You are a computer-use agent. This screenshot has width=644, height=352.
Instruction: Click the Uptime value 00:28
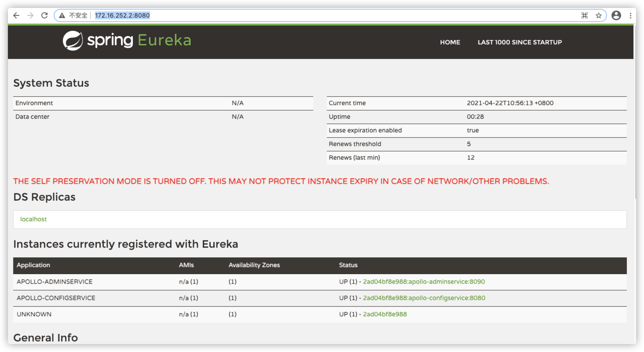[x=475, y=117]
